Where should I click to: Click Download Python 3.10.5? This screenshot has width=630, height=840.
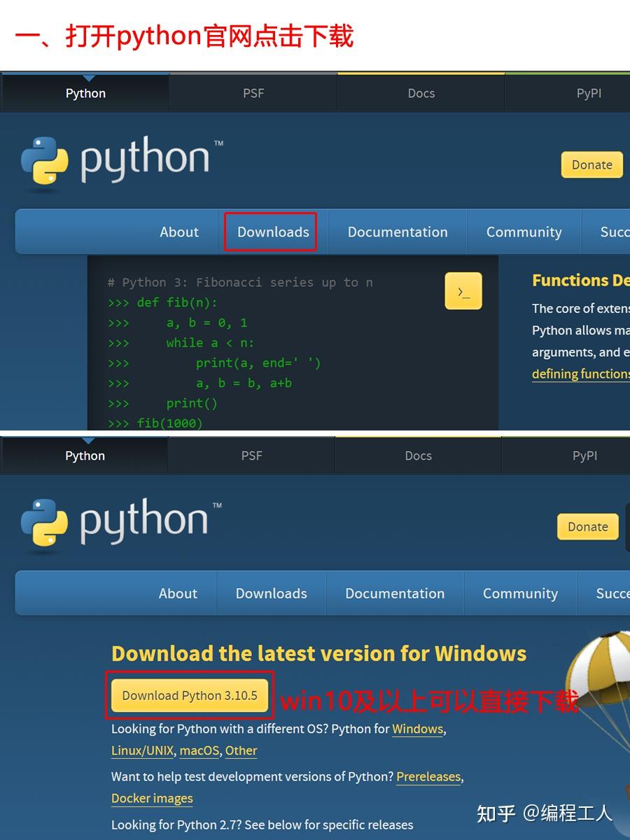(x=189, y=695)
